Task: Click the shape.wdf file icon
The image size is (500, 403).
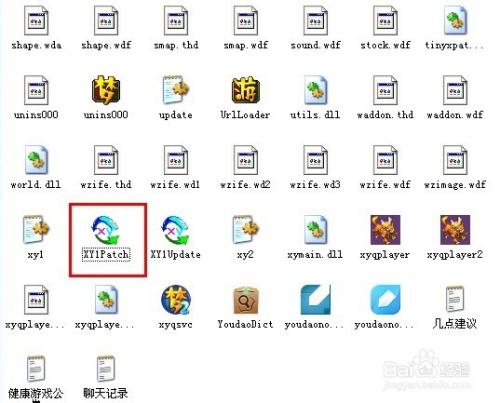Action: [x=106, y=21]
